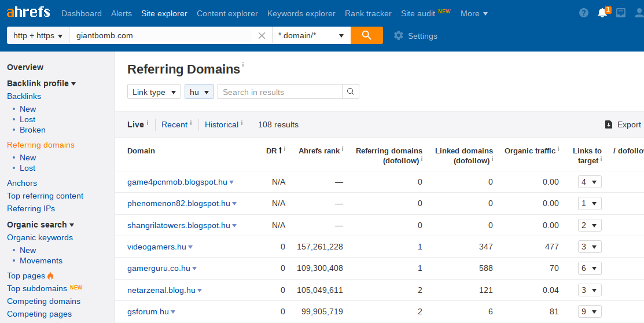644x323 pixels.
Task: Click the Settings gear icon
Action: [x=399, y=36]
